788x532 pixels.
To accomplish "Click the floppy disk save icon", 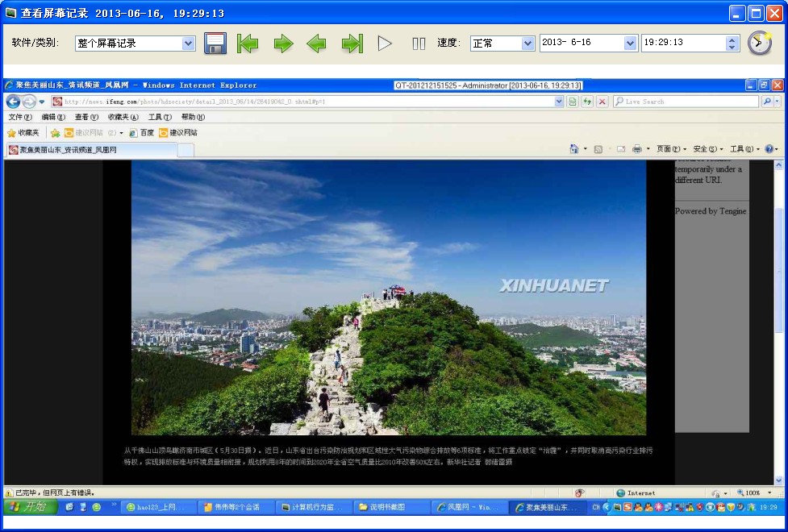I will click(215, 44).
